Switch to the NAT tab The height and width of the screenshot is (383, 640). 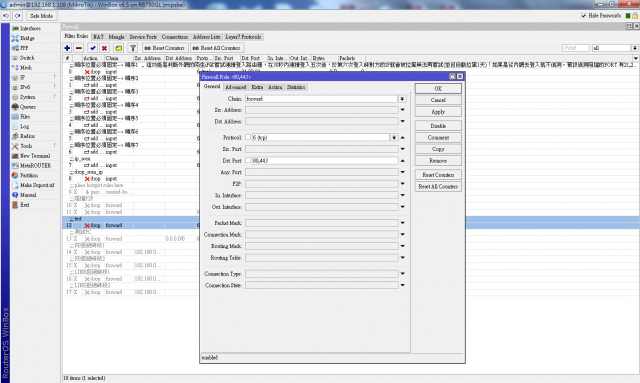point(98,37)
